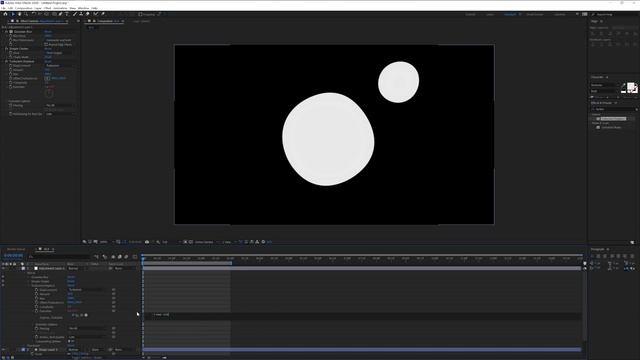Screen dimensions: 640x360
Task: Open the Composition menu
Action: [24, 8]
